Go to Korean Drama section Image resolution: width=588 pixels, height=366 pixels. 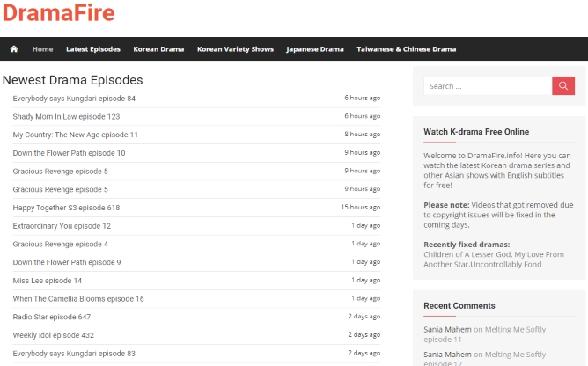(158, 49)
